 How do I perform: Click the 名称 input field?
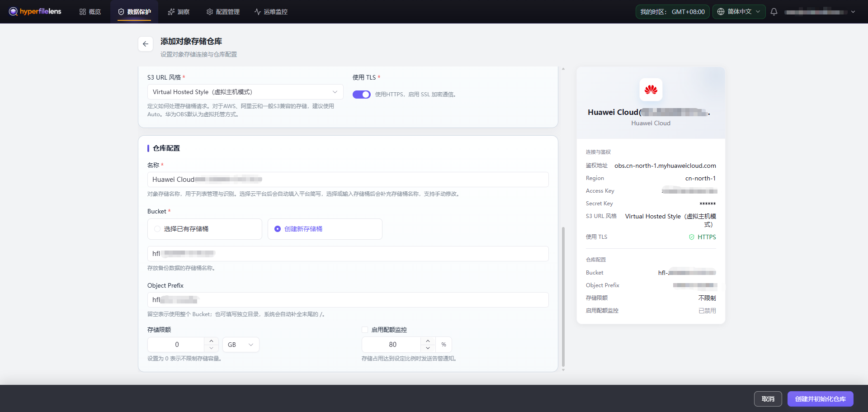[x=348, y=180]
